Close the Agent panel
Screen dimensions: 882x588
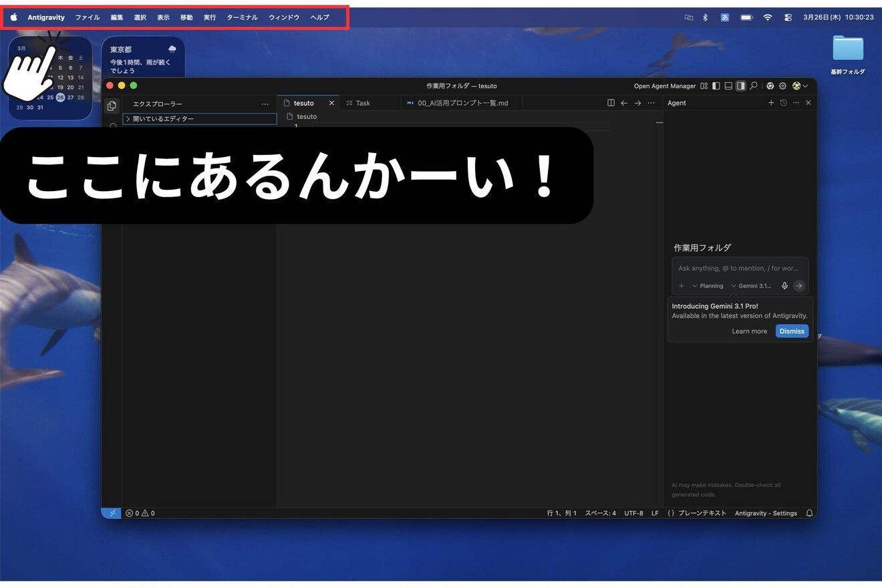808,103
